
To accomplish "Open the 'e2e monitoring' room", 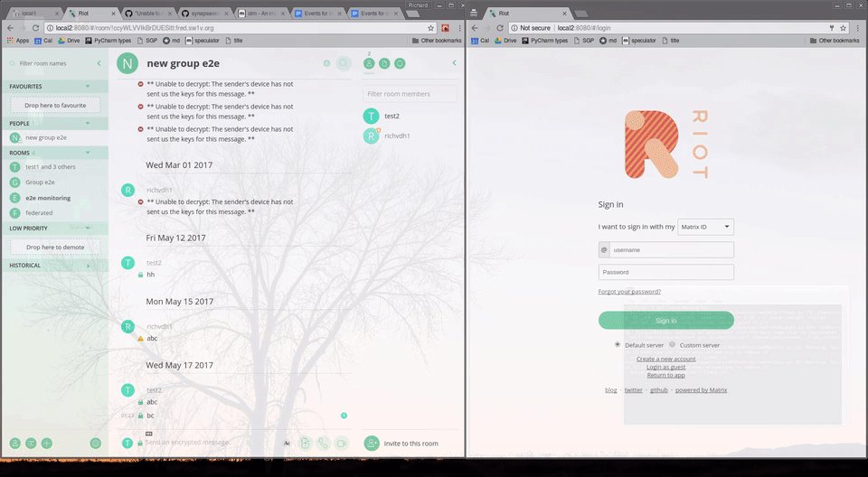I will click(55, 198).
